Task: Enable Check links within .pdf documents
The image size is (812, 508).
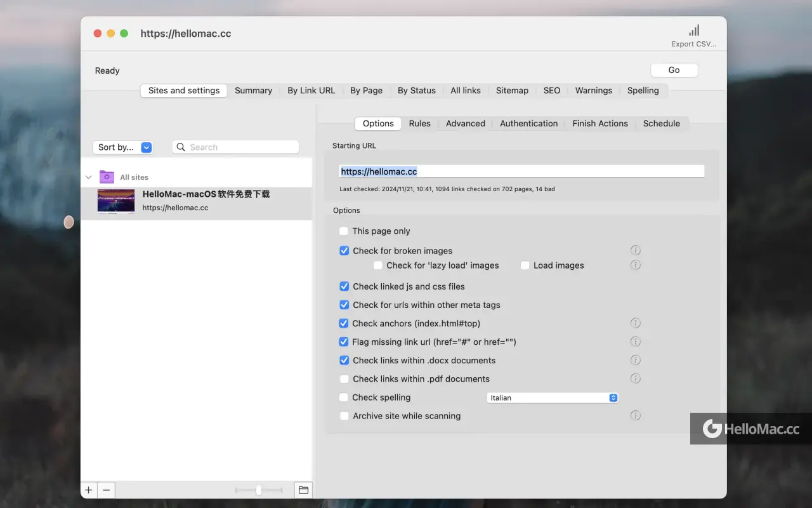Action: 344,379
